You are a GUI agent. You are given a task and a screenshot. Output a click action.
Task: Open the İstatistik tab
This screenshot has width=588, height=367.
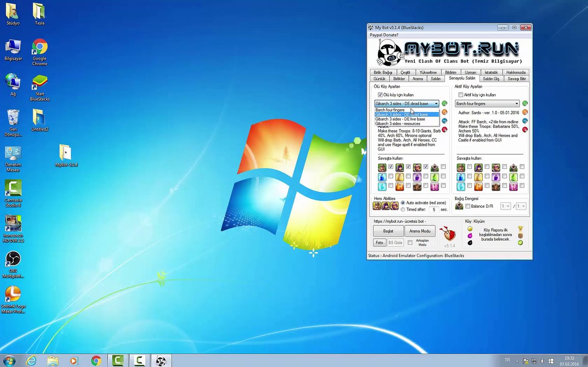491,72
